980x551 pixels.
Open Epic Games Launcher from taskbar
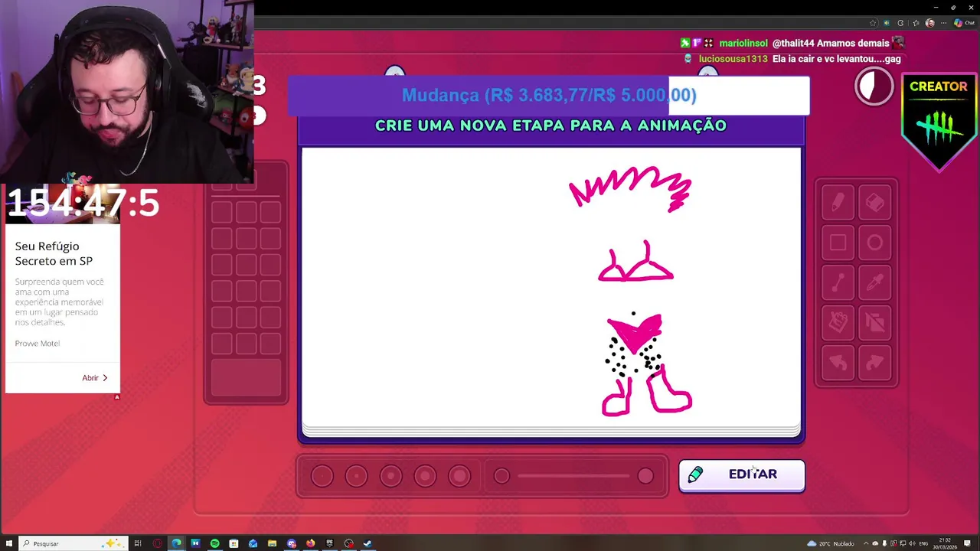click(x=329, y=543)
